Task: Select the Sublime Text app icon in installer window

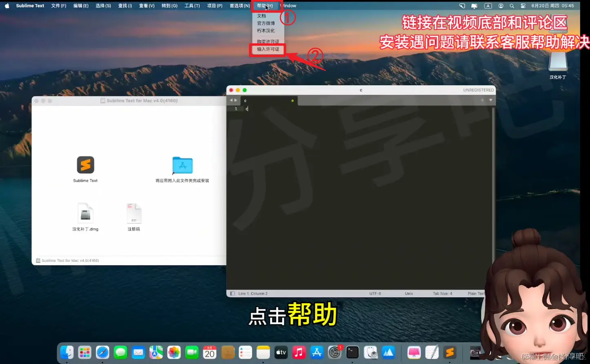Action: point(85,165)
